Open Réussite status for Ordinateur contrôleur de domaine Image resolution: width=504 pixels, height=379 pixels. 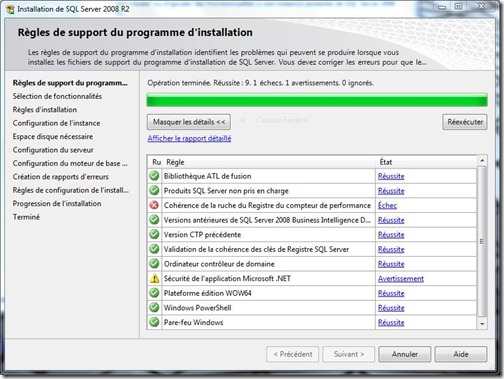(391, 264)
